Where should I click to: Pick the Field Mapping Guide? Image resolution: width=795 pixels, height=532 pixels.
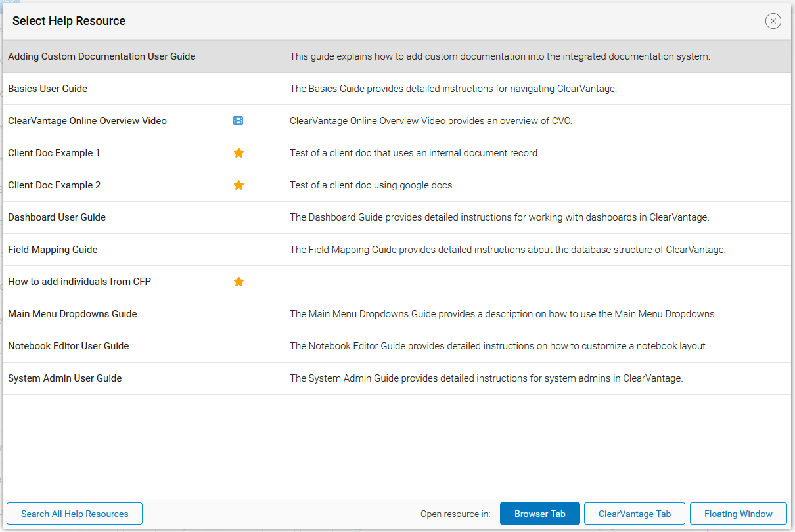(x=53, y=250)
